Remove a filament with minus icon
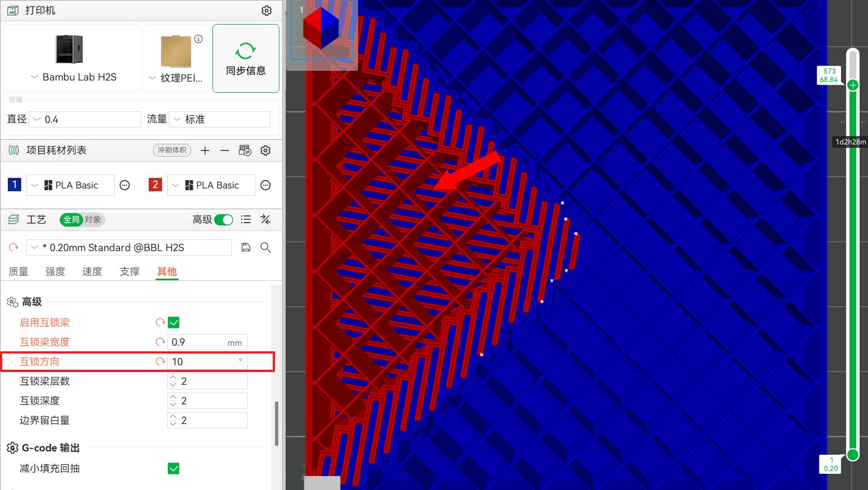This screenshot has height=490, width=868. coord(225,150)
